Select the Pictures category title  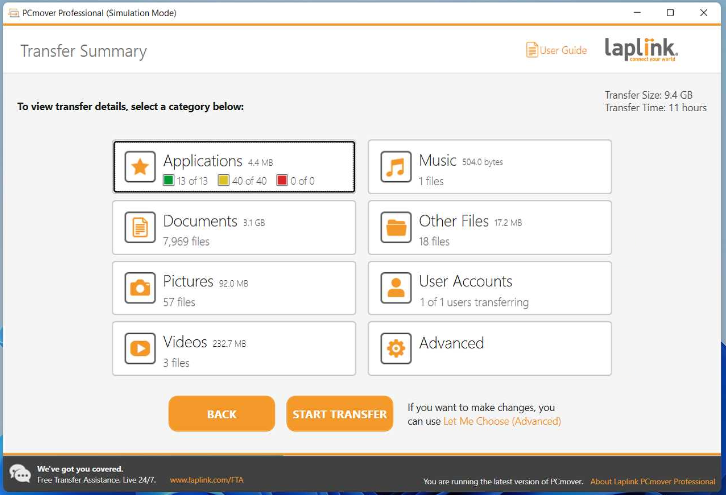click(188, 281)
